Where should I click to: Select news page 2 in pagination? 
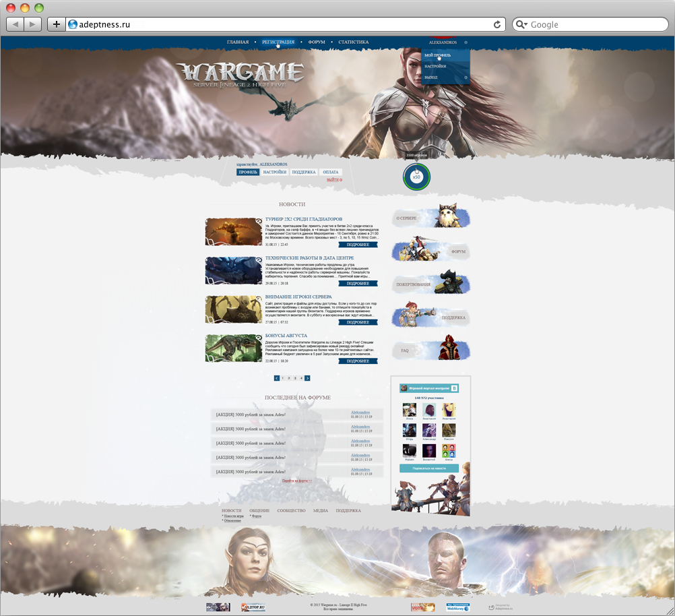pyautogui.click(x=289, y=378)
